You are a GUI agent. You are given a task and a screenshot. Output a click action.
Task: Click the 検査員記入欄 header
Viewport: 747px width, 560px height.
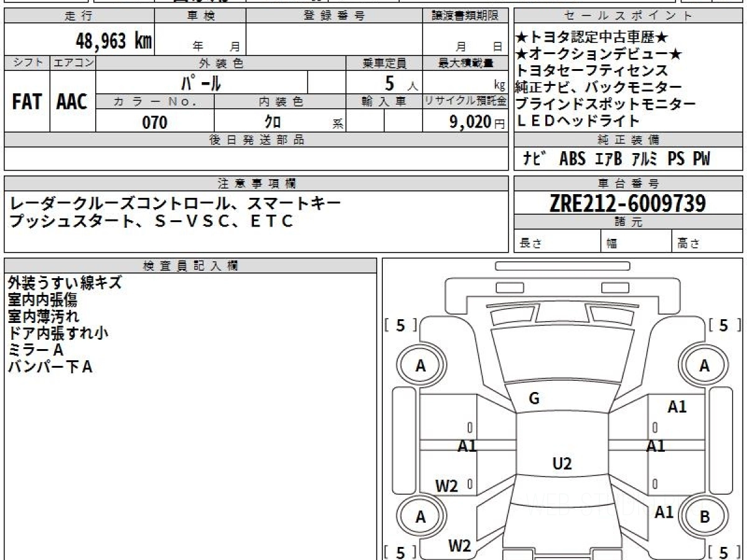[x=190, y=266]
